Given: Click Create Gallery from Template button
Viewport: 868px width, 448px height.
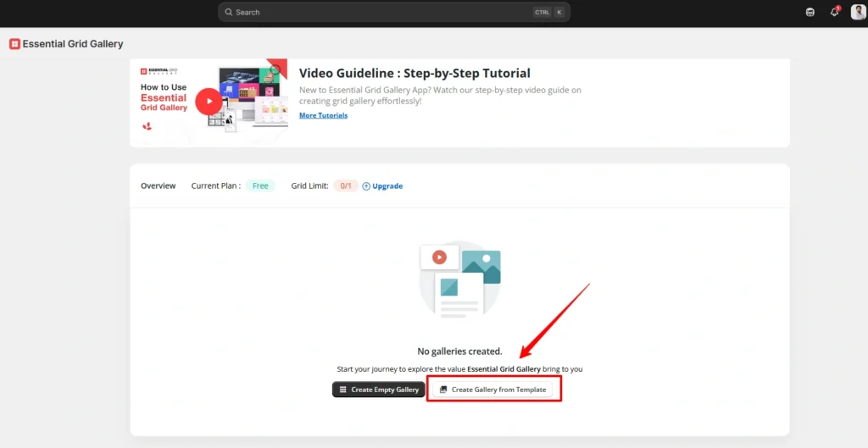Looking at the screenshot, I should (x=492, y=390).
